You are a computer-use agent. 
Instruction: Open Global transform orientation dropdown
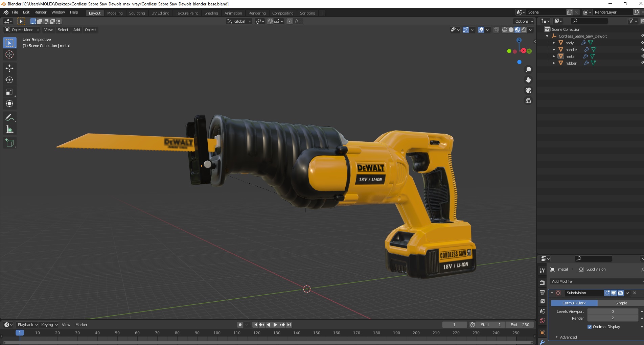click(239, 21)
